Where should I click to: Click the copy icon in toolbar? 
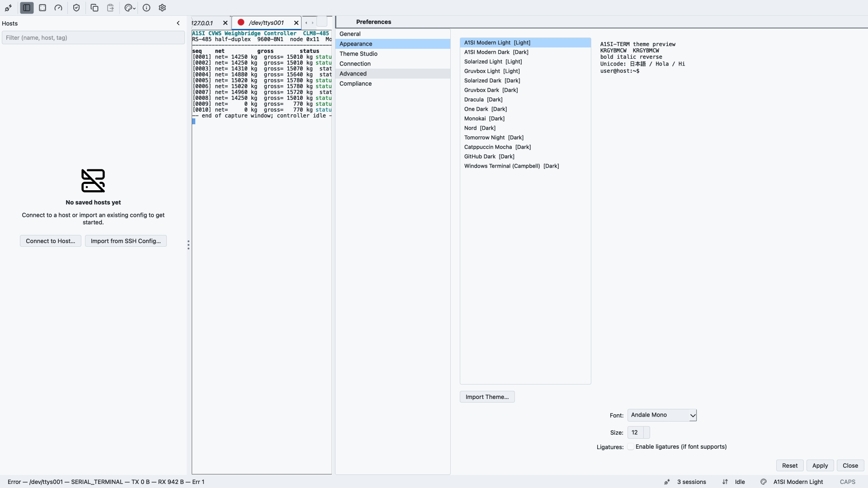[x=94, y=8]
